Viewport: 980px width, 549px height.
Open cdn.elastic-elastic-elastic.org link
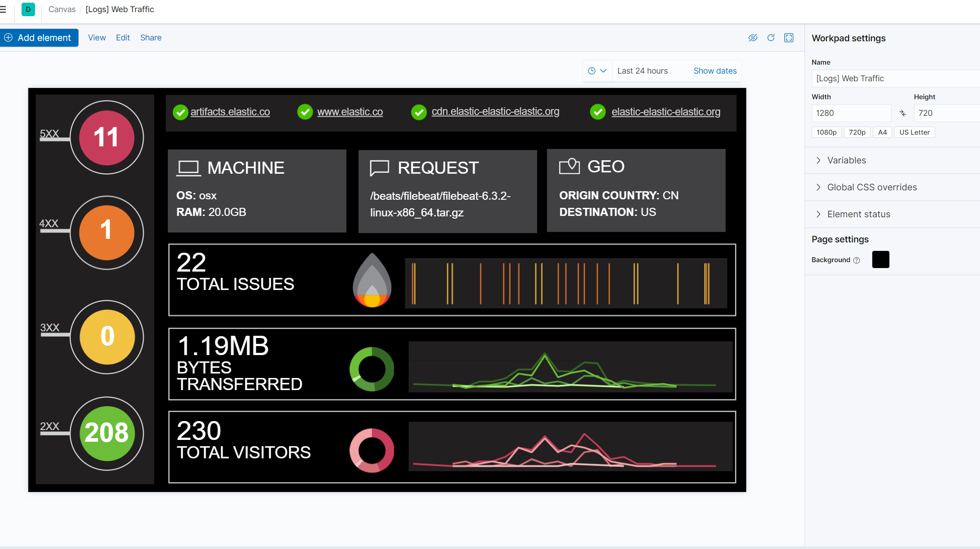point(495,111)
